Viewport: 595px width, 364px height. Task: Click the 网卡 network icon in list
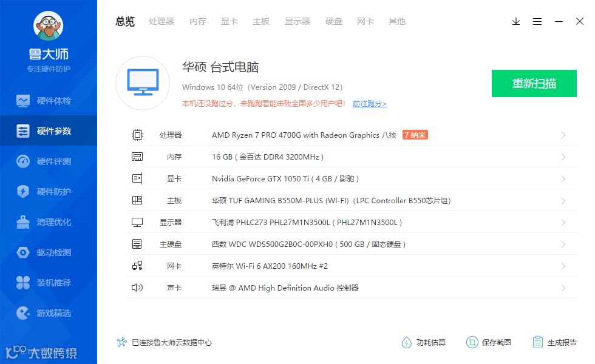coord(137,266)
